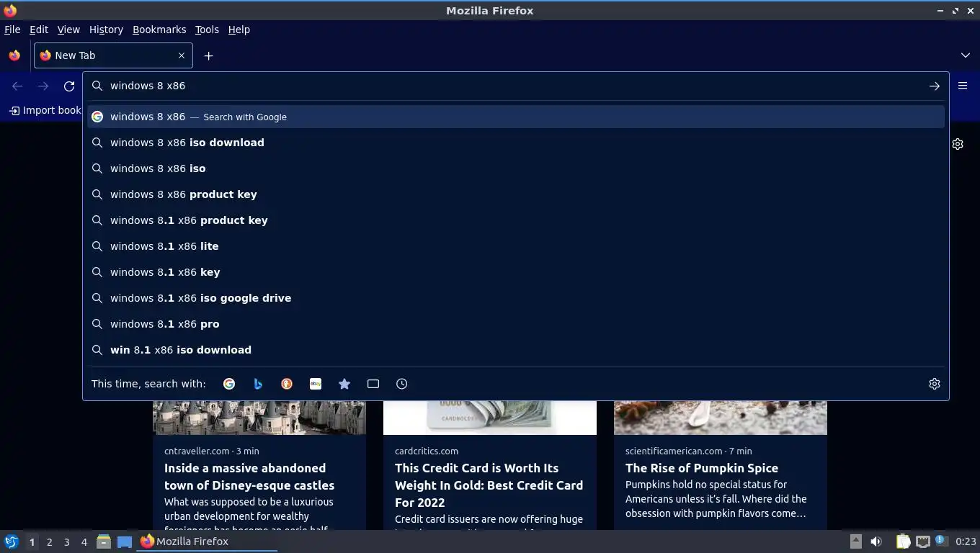Screen dimensions: 980x553
Task: Search with Bing one-off icon
Action: (x=258, y=384)
